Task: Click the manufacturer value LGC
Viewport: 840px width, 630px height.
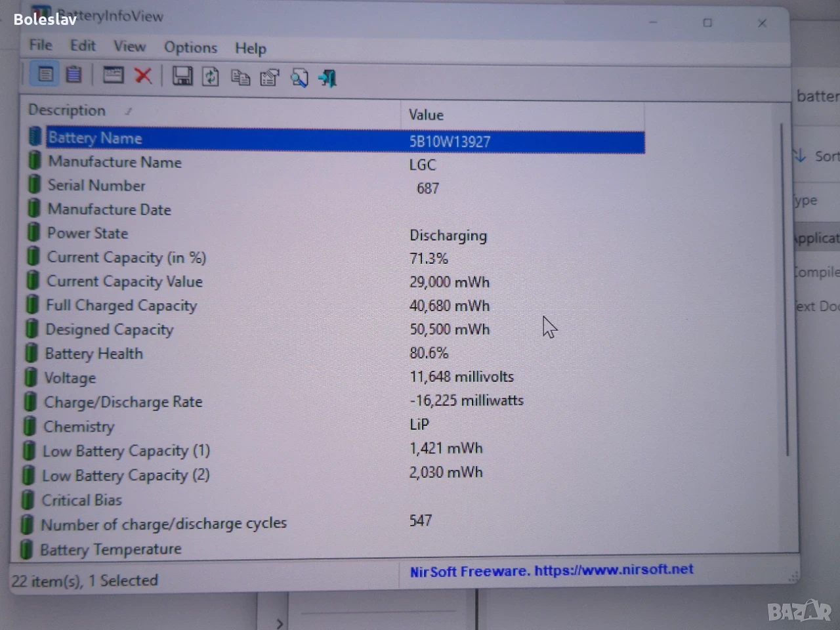Action: tap(423, 165)
